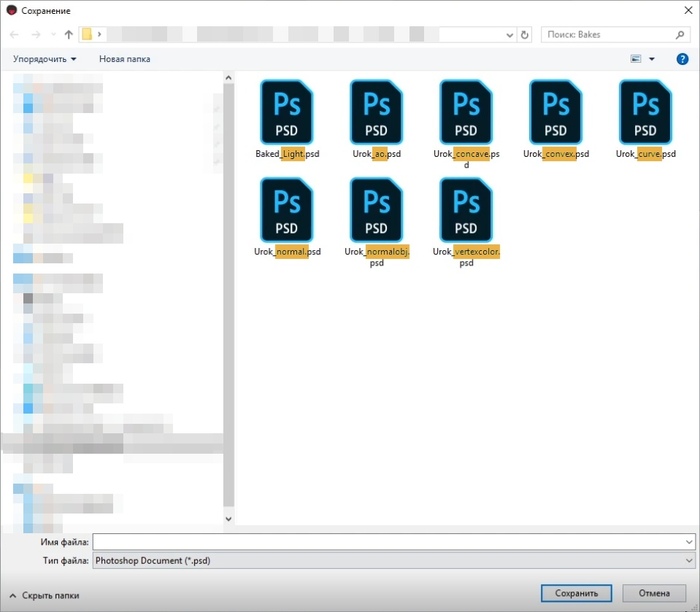Image resolution: width=700 pixels, height=612 pixels.
Task: Open help with the question mark icon
Action: tap(682, 59)
